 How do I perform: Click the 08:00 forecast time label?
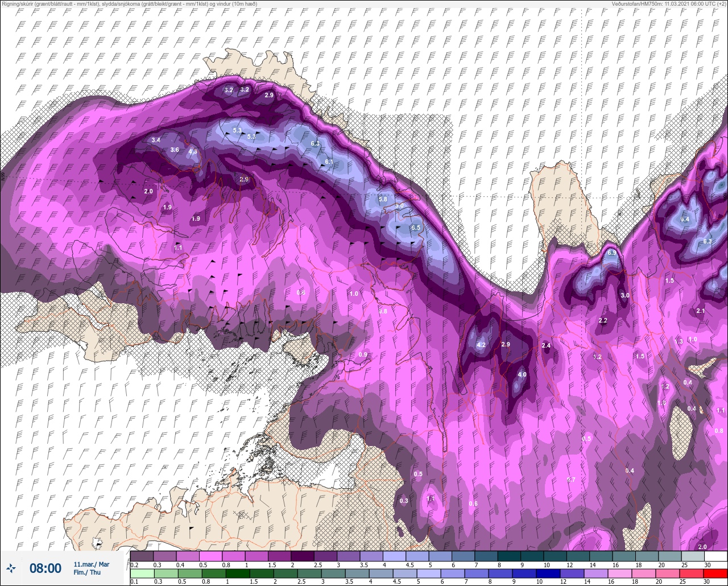click(45, 568)
